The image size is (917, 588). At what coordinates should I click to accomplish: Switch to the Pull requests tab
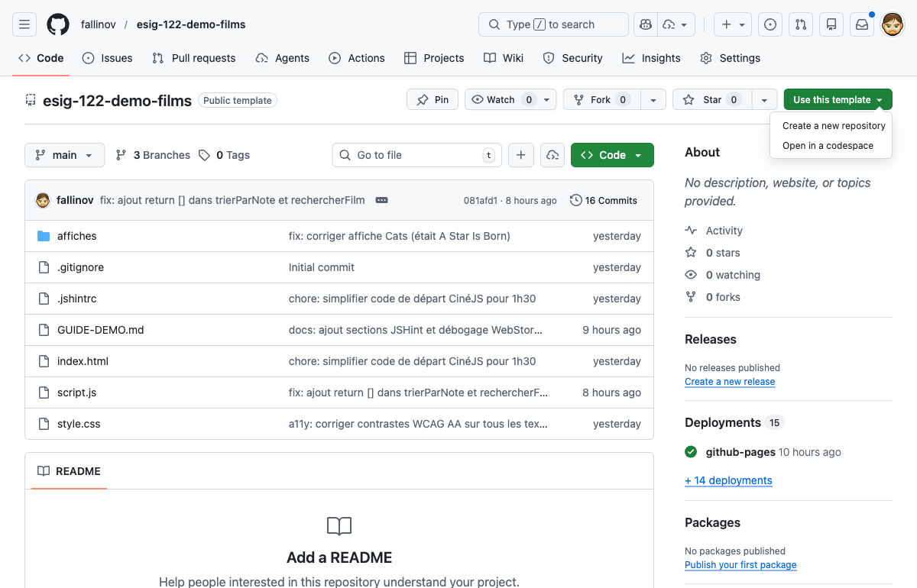pos(193,58)
